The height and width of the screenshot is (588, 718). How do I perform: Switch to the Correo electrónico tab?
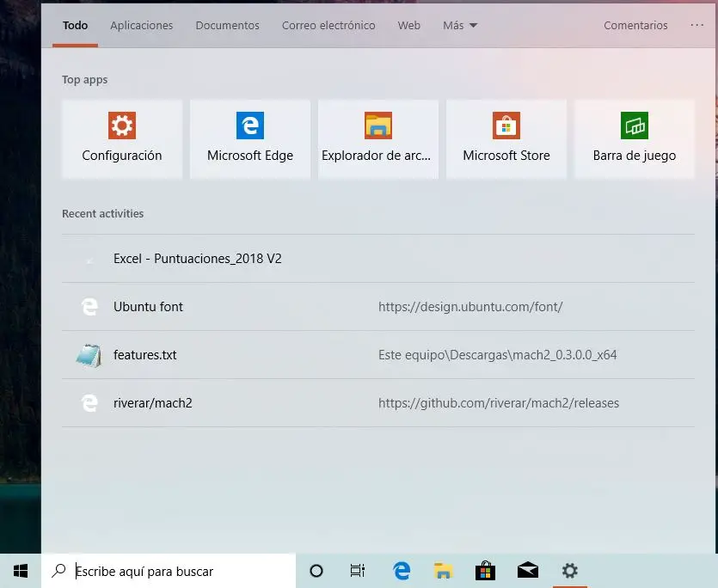click(328, 25)
